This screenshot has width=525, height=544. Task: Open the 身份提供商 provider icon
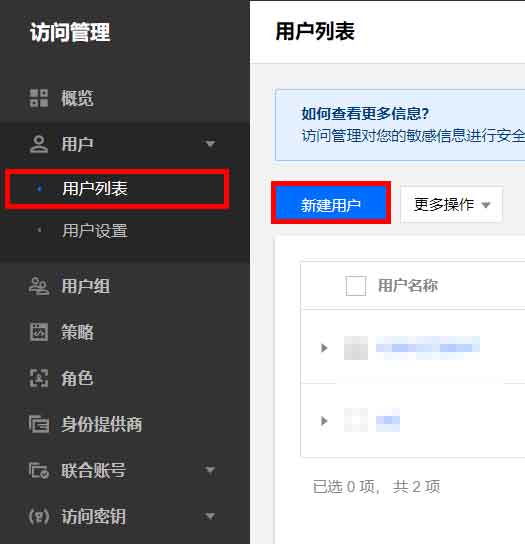click(x=39, y=424)
